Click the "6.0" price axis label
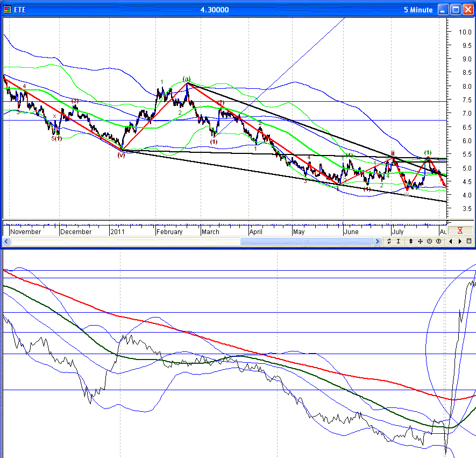Viewport: 476px width, 458px height. 467,141
